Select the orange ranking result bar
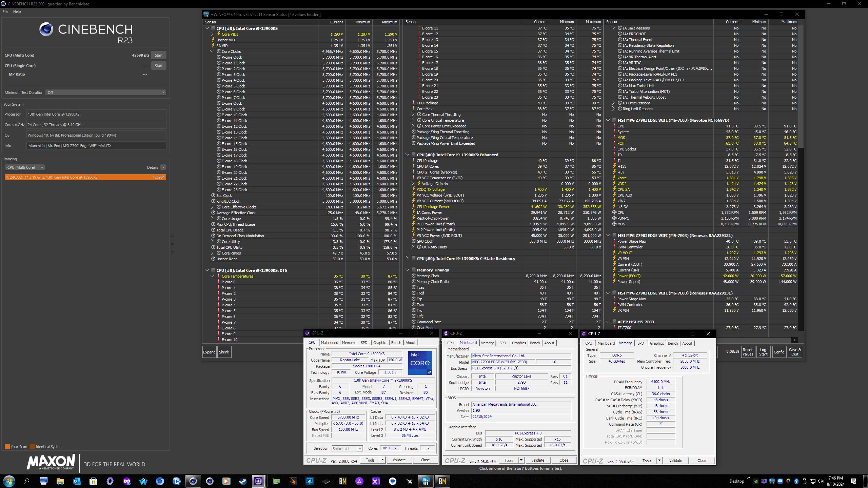 point(85,177)
